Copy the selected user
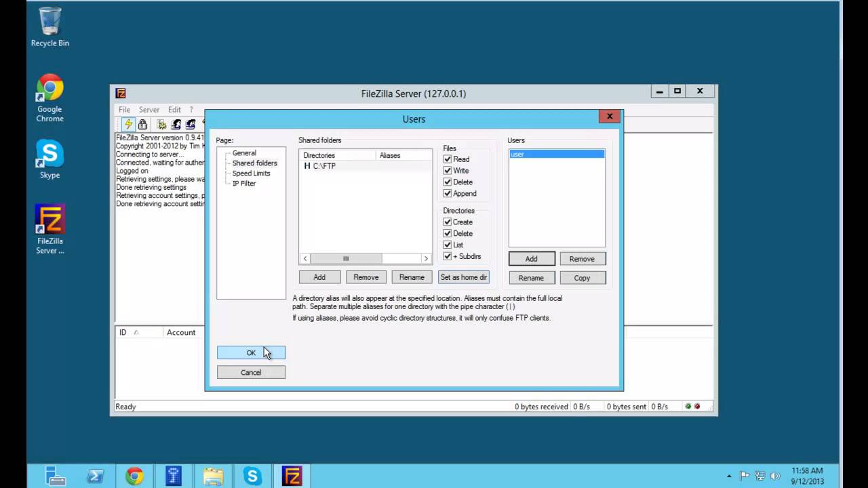 (582, 278)
